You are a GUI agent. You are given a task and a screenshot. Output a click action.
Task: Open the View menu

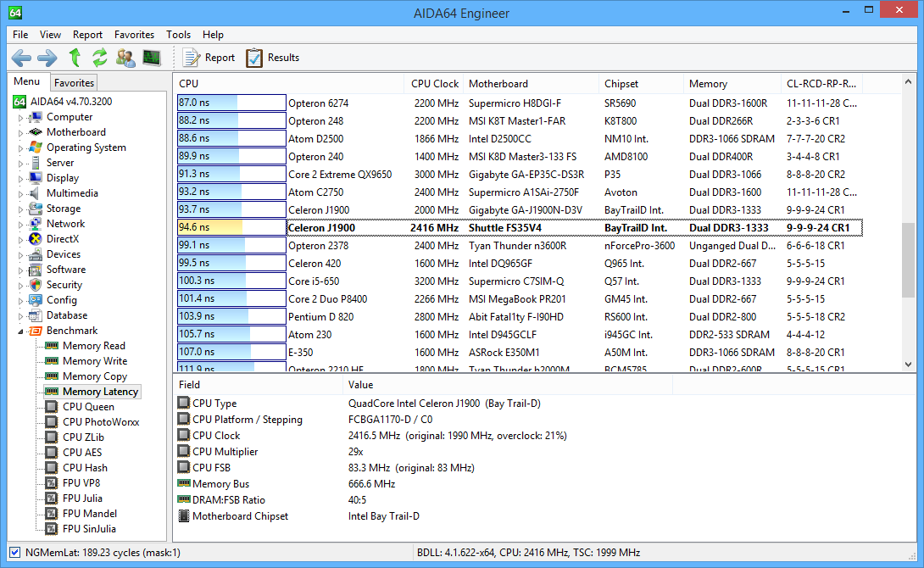(x=50, y=35)
